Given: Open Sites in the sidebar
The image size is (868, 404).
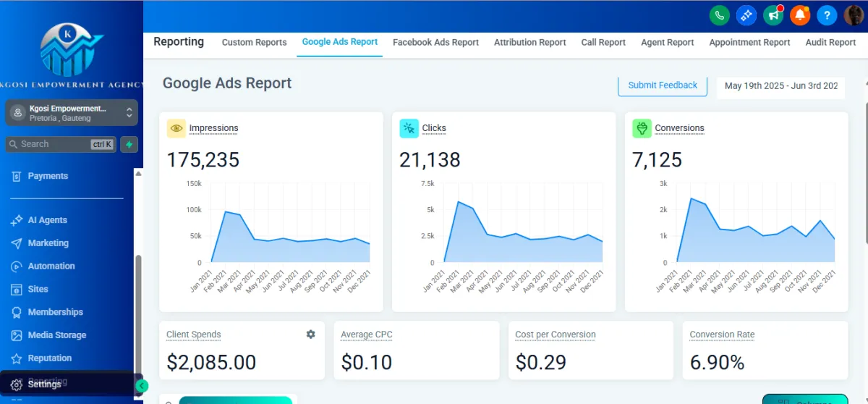Looking at the screenshot, I should (x=38, y=289).
